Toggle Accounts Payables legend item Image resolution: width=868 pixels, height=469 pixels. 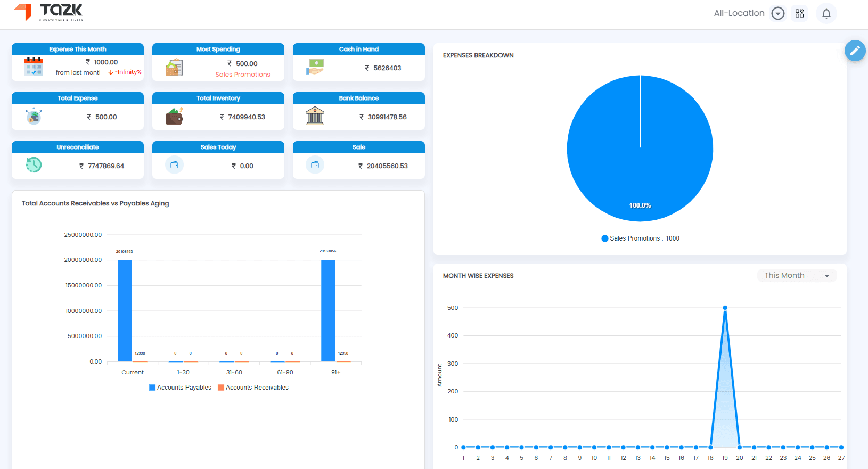(180, 388)
